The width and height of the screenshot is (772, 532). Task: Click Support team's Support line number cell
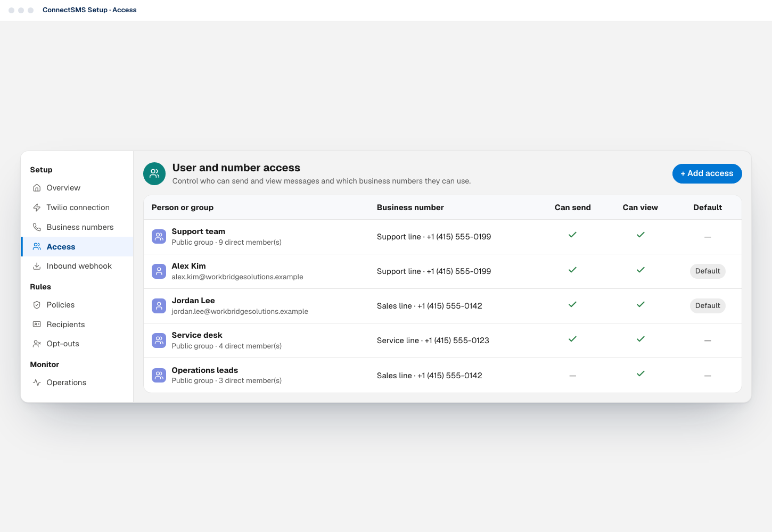tap(434, 237)
